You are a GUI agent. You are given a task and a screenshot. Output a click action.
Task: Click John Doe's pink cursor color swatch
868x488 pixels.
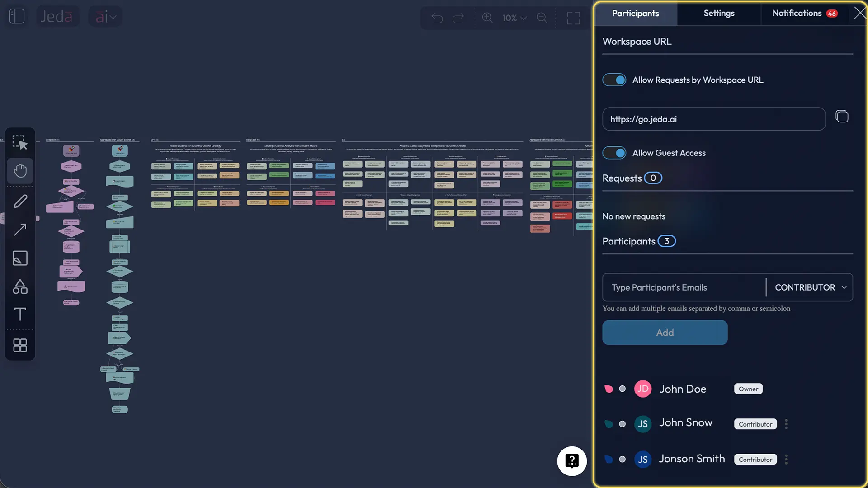[609, 389]
